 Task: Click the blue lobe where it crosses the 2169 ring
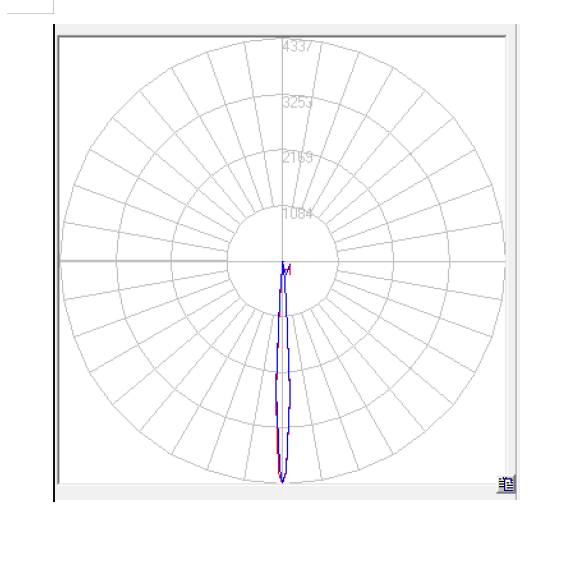(283, 371)
